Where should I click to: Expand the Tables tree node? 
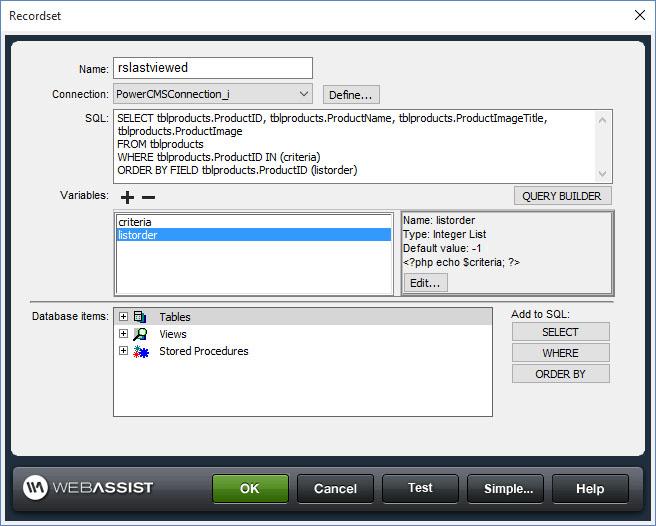coord(123,316)
